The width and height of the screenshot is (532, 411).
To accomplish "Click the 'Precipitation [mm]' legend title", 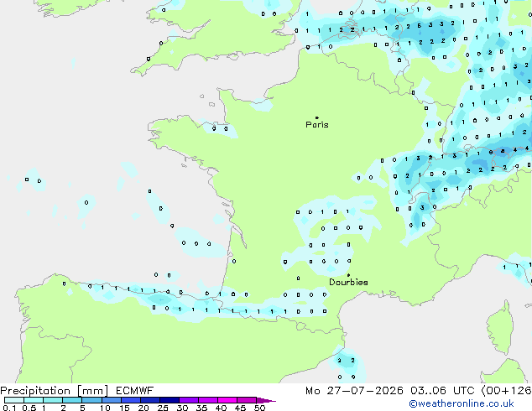I will pyautogui.click(x=54, y=391).
